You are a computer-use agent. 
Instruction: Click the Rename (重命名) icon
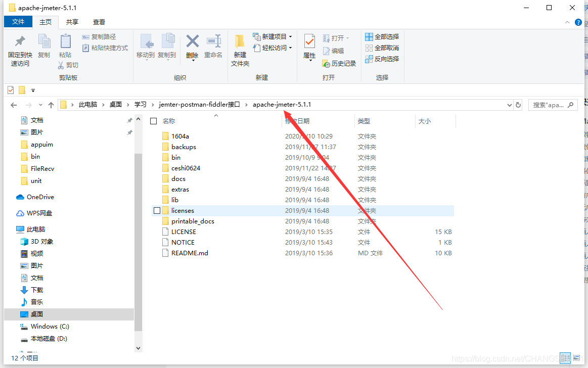click(214, 41)
